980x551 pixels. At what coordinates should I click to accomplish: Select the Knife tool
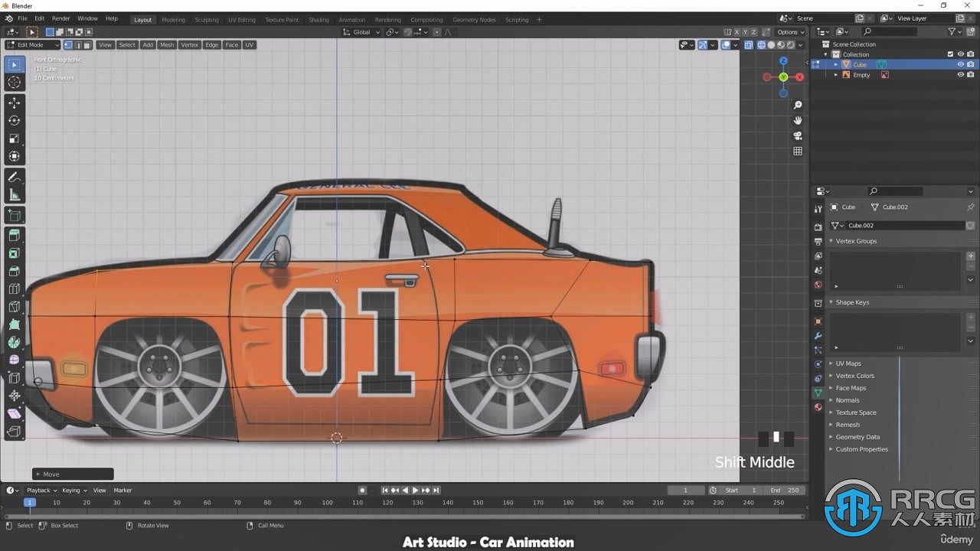pos(14,307)
